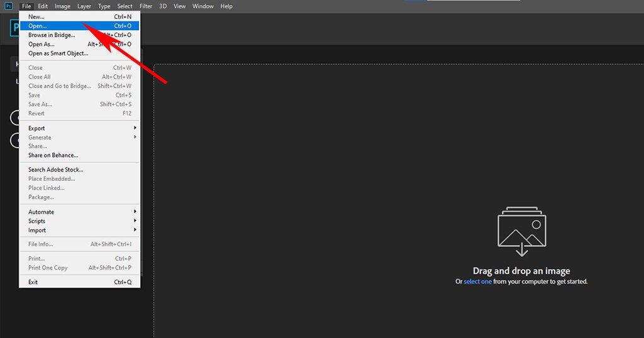Viewport: 644px width, 338px height.
Task: Open the Select menu
Action: tap(125, 6)
